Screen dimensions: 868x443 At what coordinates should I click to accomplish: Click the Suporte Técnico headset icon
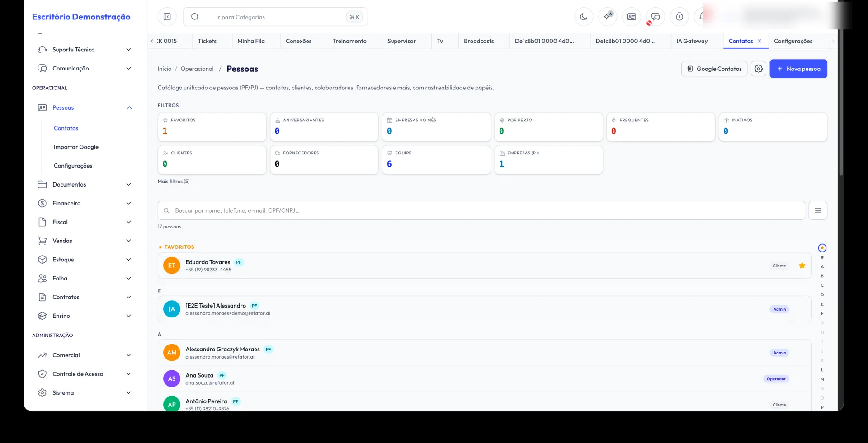coord(42,50)
